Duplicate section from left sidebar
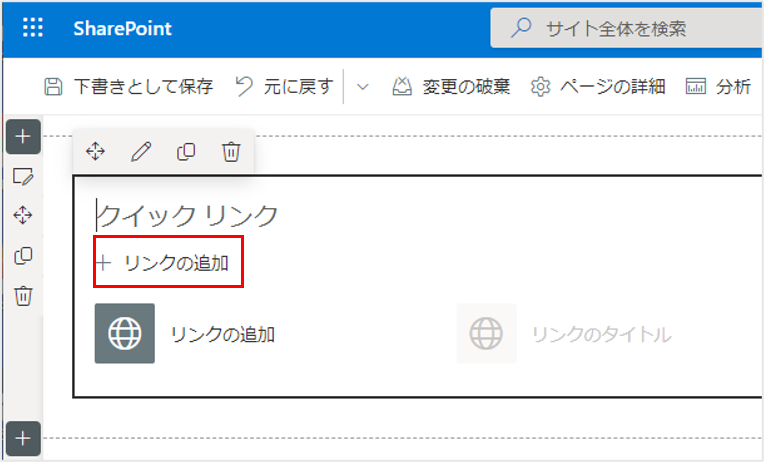 tap(23, 256)
